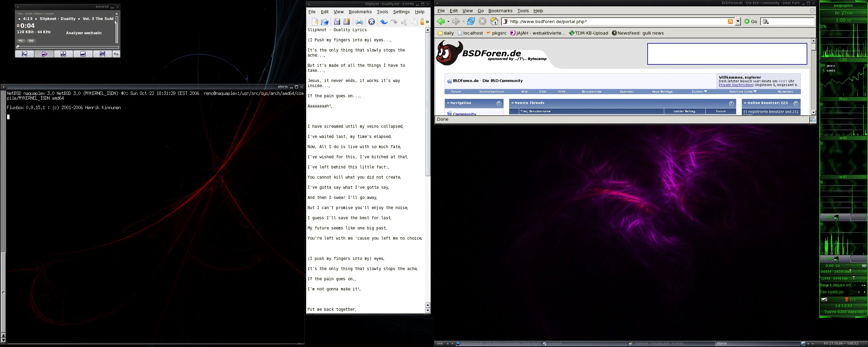The width and height of the screenshot is (868, 347).
Task: Collapse the Online Benutzer panel
Action: coord(796,103)
